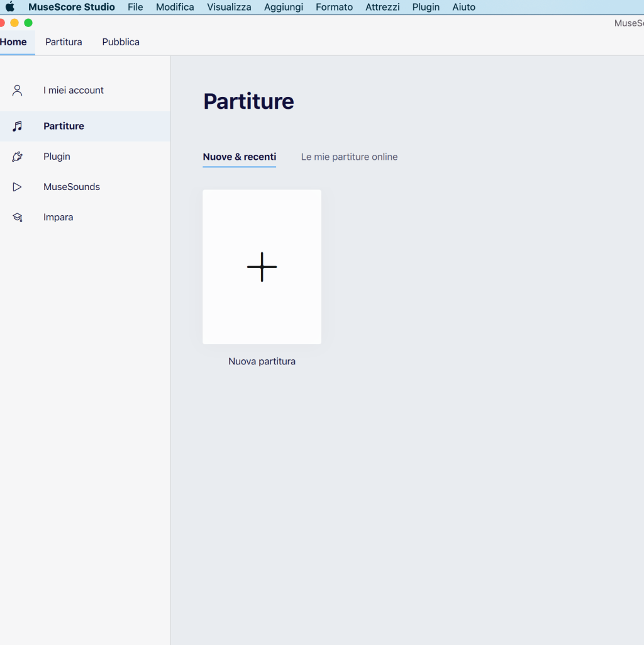644x645 pixels.
Task: Click the plus icon to create score
Action: tap(262, 267)
